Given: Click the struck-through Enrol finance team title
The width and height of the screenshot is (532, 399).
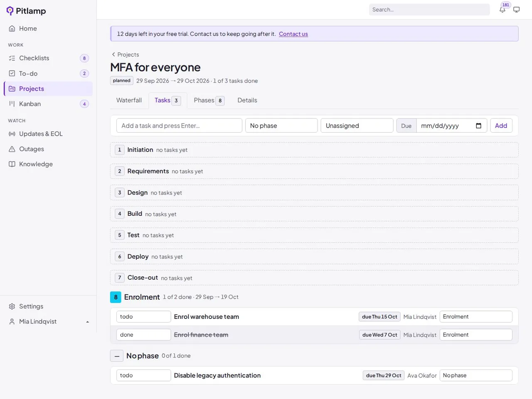Looking at the screenshot, I should tap(201, 335).
